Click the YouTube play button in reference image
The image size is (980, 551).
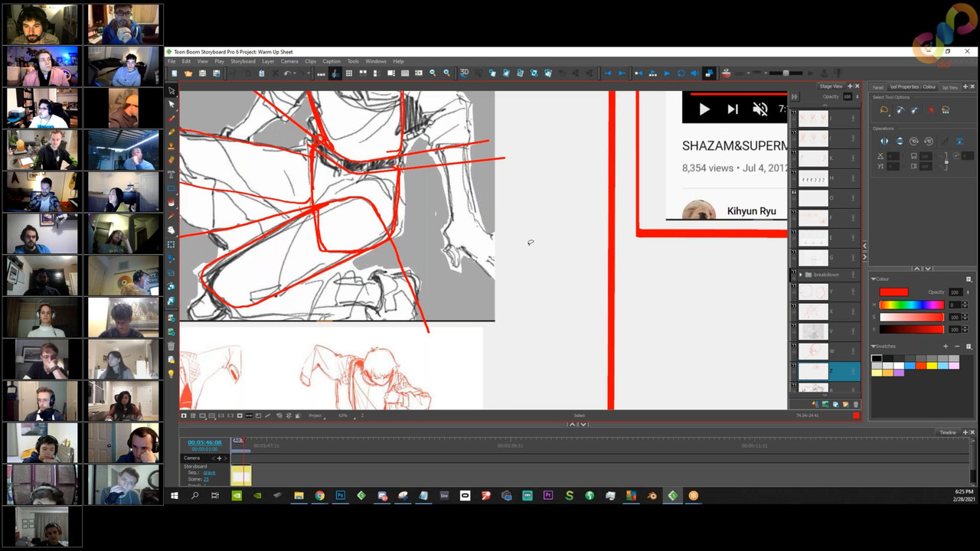704,109
